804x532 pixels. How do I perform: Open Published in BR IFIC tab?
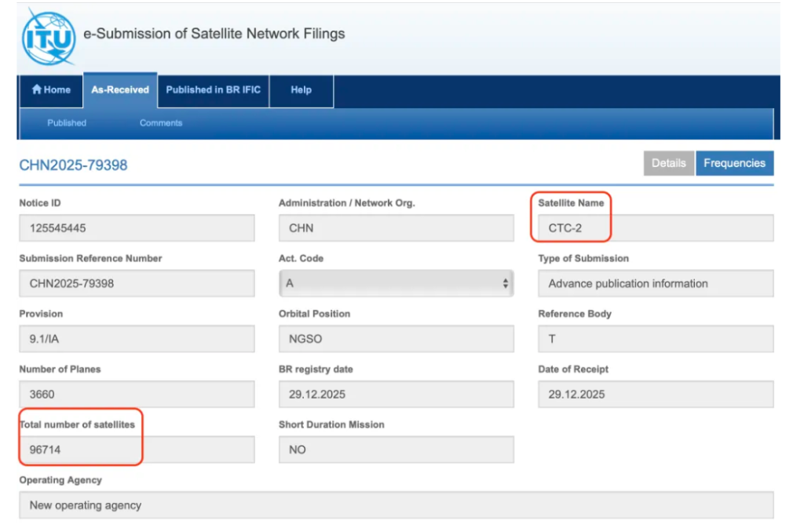(213, 90)
